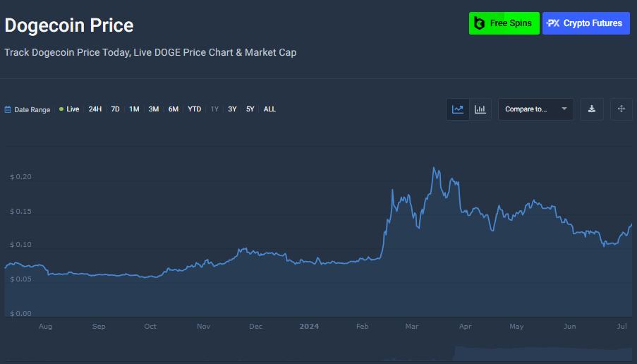Toggle the Live price indicator

69,109
